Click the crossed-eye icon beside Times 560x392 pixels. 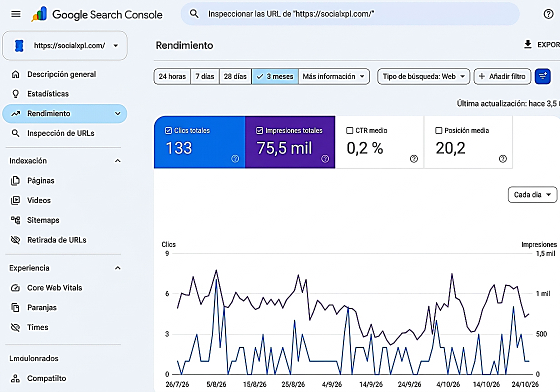15,327
